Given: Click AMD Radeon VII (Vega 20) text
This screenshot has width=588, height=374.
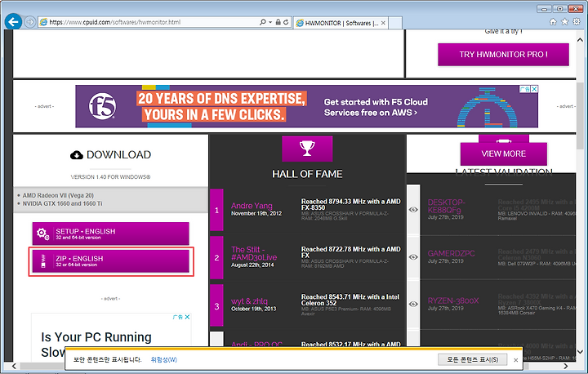Looking at the screenshot, I should (58, 195).
